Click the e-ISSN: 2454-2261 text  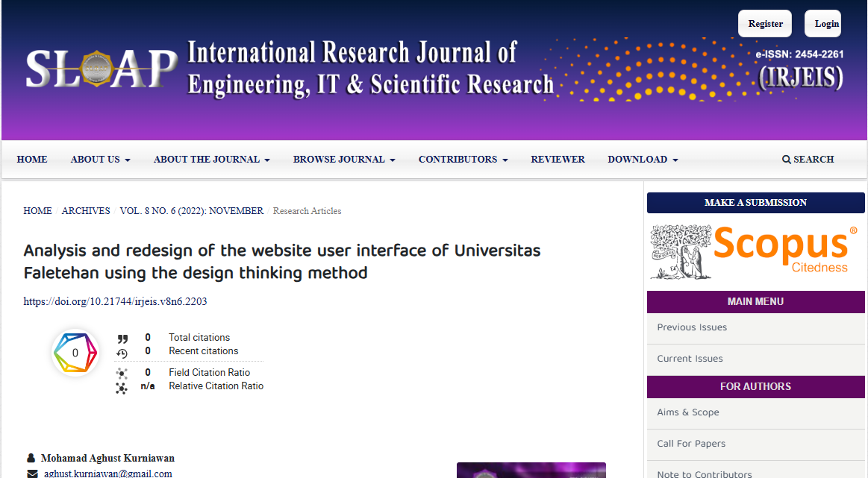point(799,54)
